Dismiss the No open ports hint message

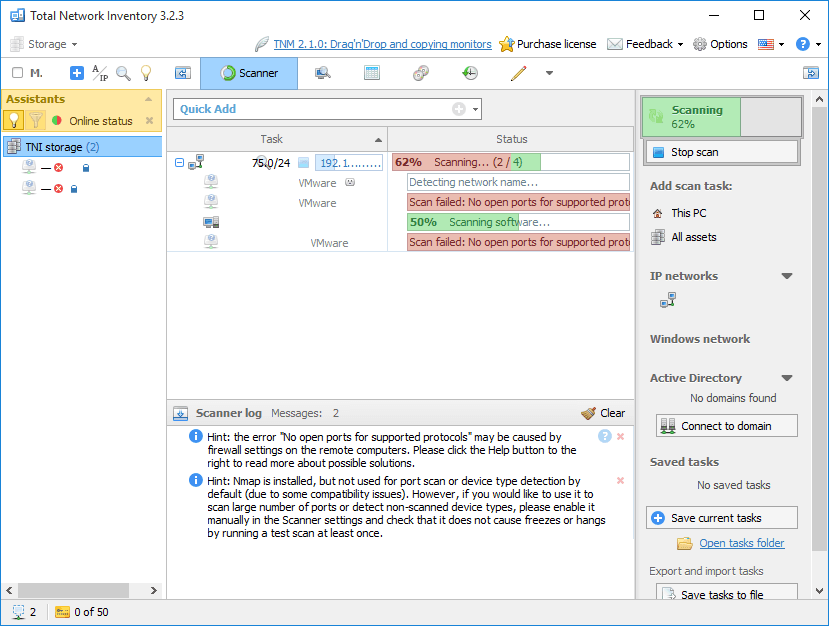tap(621, 437)
